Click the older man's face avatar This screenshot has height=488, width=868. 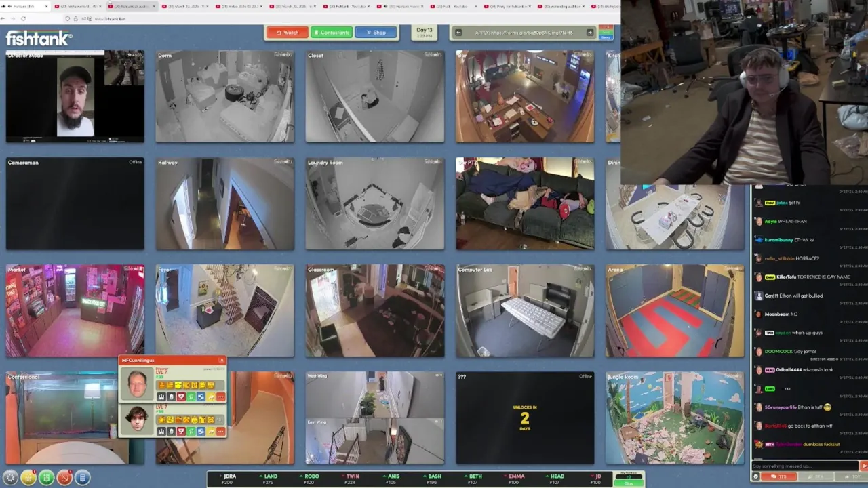click(137, 384)
